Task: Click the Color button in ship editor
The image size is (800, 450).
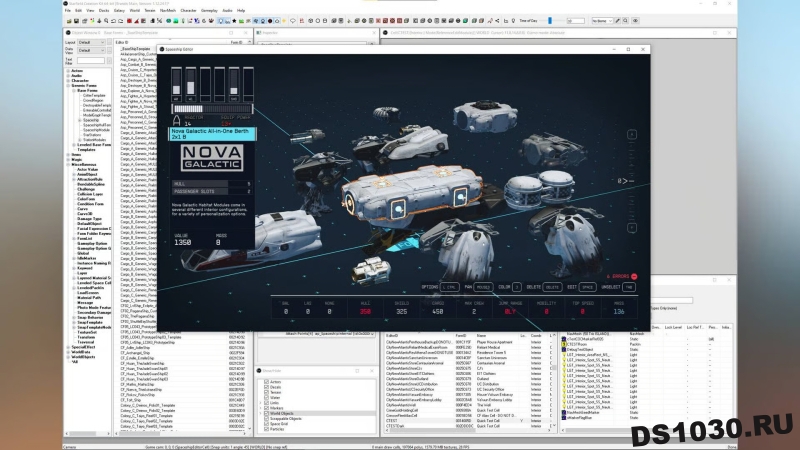Action: (517, 287)
